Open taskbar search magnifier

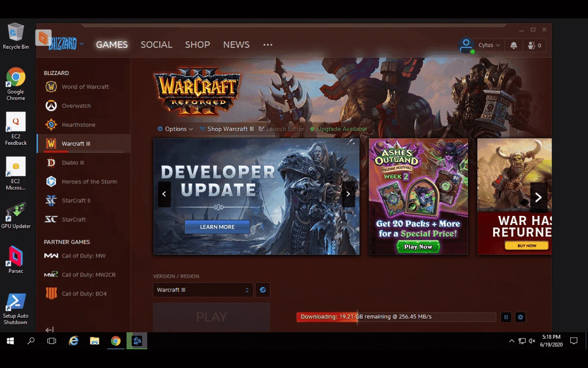tap(31, 341)
